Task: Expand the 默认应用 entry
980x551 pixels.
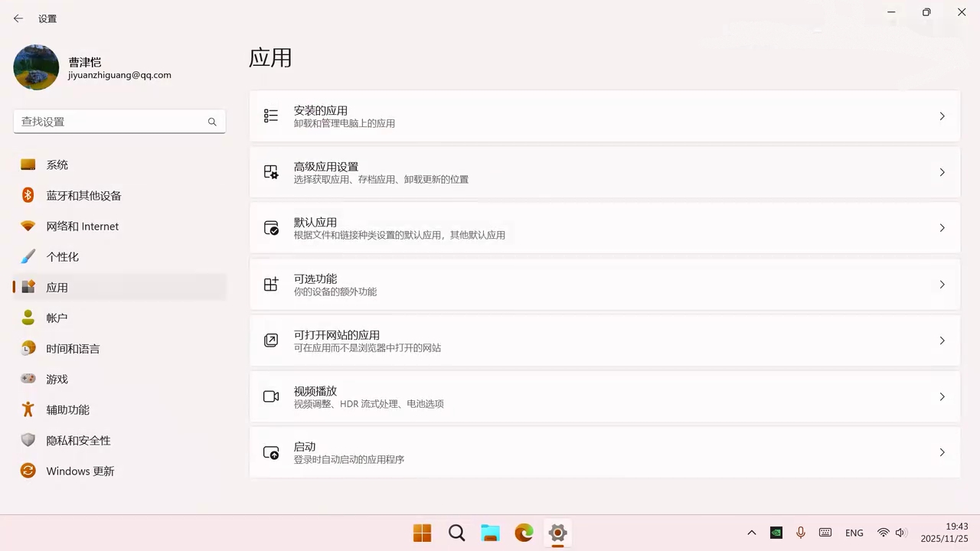Action: [605, 227]
